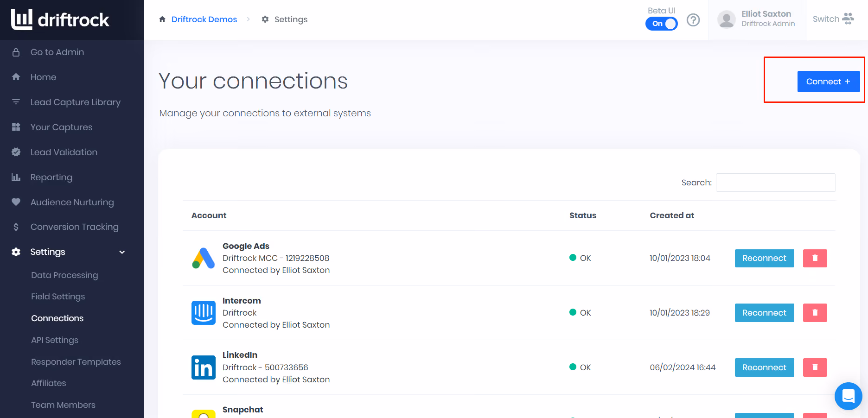The width and height of the screenshot is (868, 418).
Task: Click the LinkedIn OK status
Action: [580, 367]
